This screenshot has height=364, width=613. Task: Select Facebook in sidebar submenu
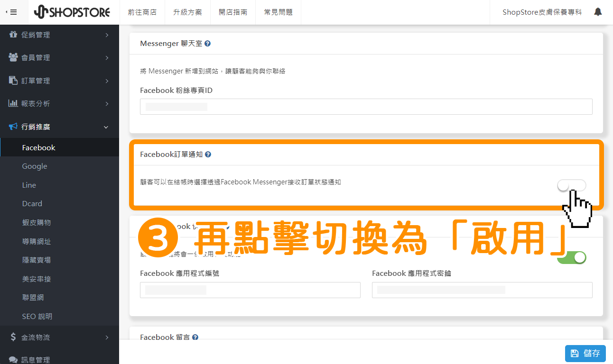(59, 147)
